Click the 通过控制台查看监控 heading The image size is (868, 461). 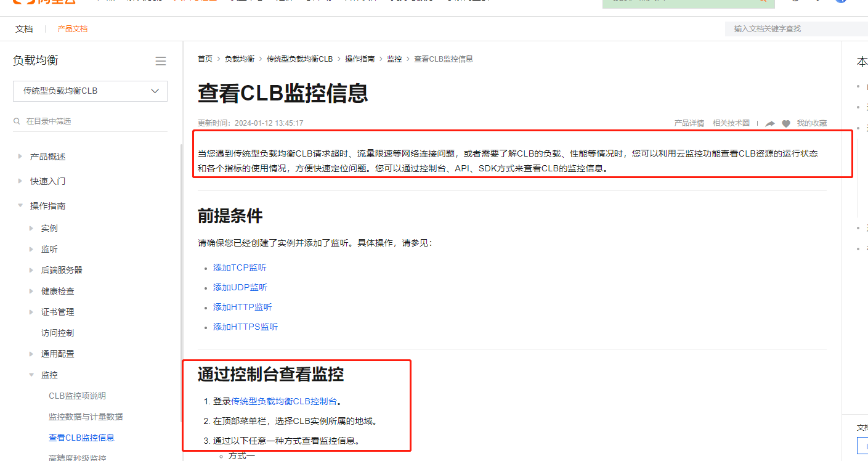270,374
